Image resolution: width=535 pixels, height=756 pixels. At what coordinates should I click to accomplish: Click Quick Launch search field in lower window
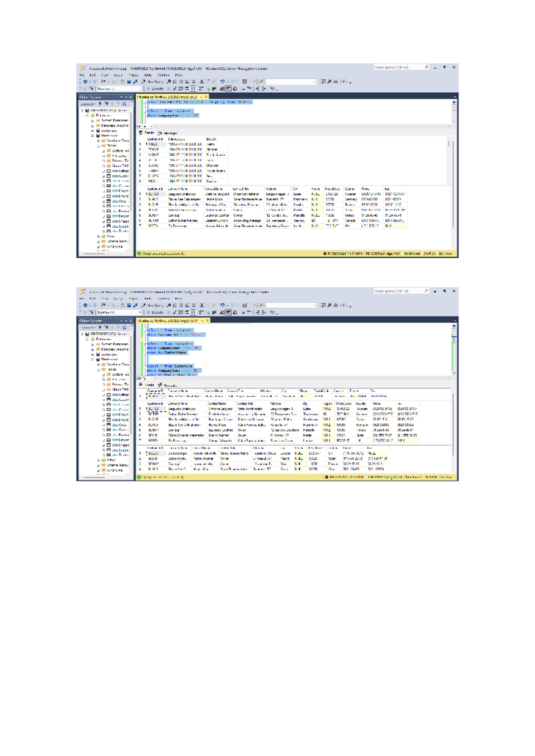[x=398, y=291]
